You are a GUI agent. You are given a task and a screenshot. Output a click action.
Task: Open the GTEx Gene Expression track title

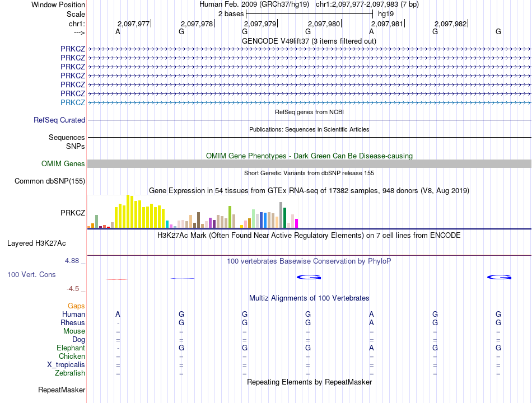[309, 191]
